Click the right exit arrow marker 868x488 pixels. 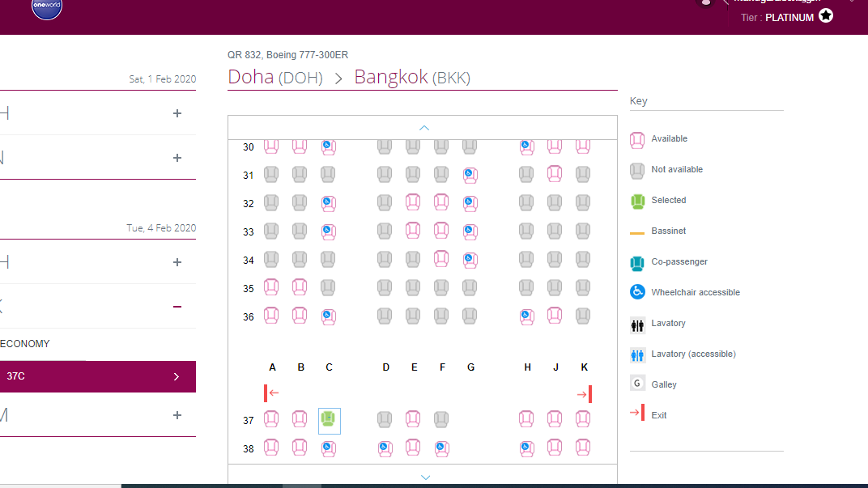tap(585, 394)
